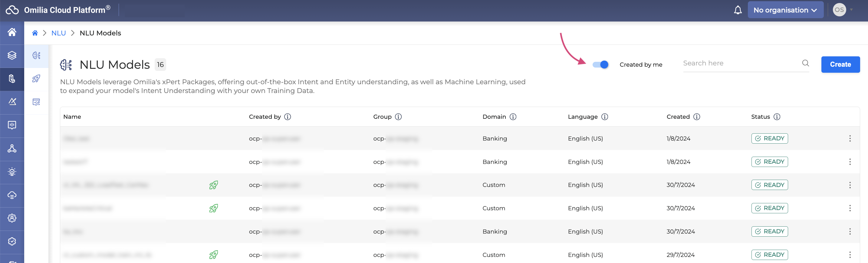Select NLU Models brain icon in submenu

click(x=36, y=55)
